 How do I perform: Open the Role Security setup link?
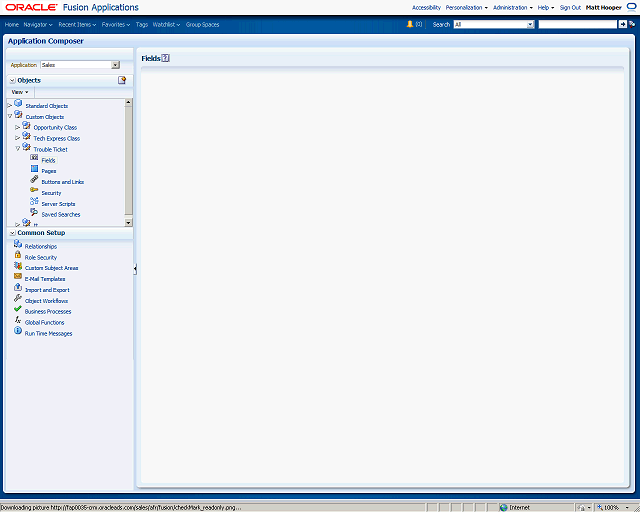tap(41, 257)
